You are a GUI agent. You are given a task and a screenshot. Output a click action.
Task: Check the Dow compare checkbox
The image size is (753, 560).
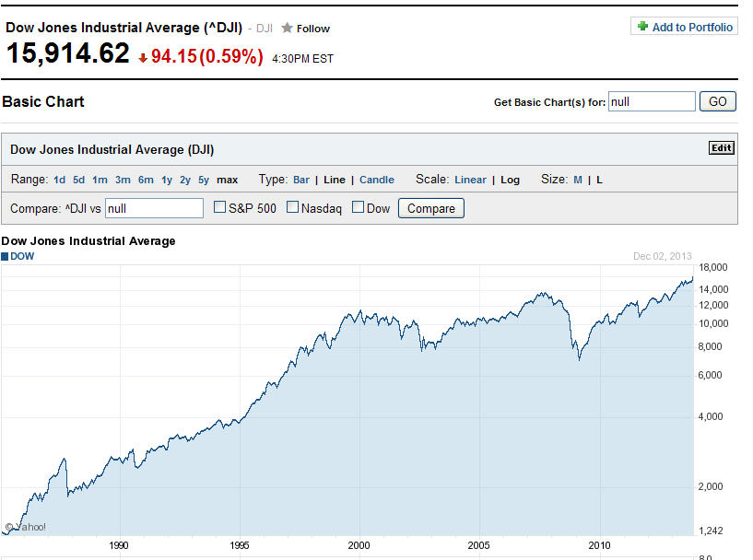tap(358, 207)
